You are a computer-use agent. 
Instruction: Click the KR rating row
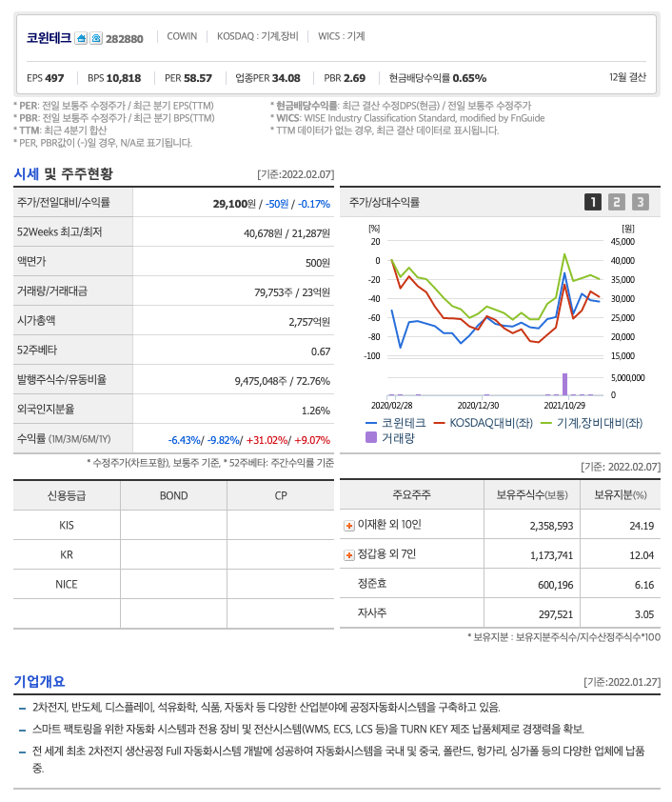click(173, 555)
